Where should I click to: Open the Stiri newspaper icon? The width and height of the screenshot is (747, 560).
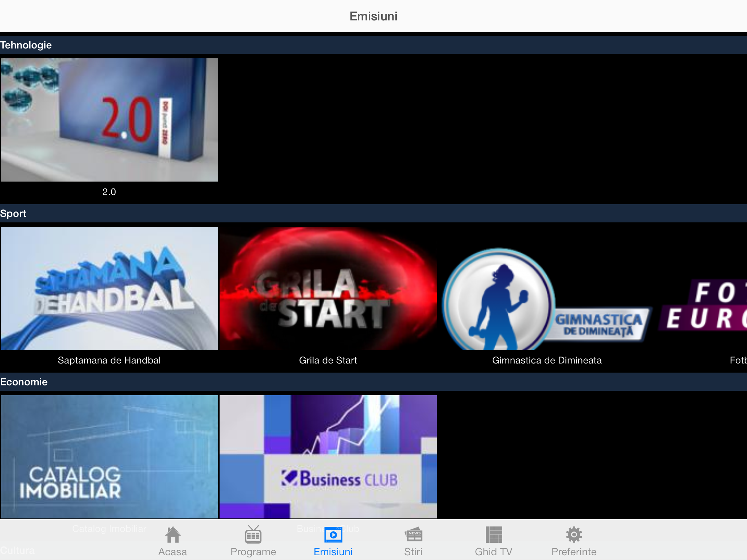coord(413,534)
